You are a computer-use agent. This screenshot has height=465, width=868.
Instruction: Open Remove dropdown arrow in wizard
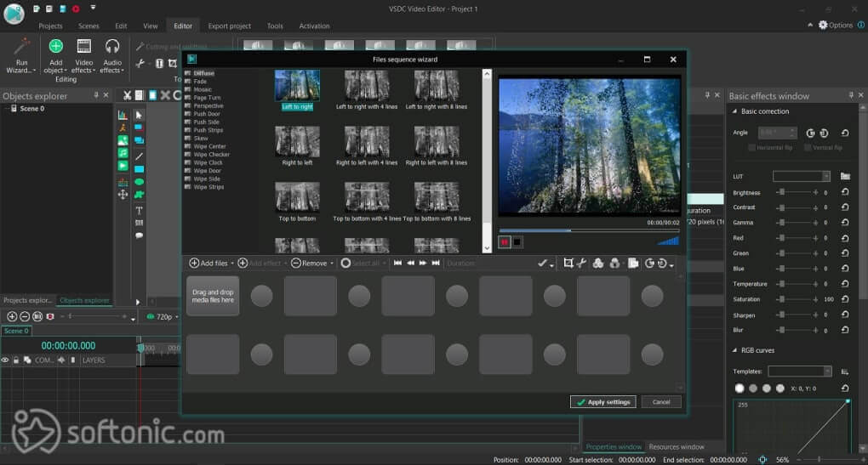pos(332,264)
